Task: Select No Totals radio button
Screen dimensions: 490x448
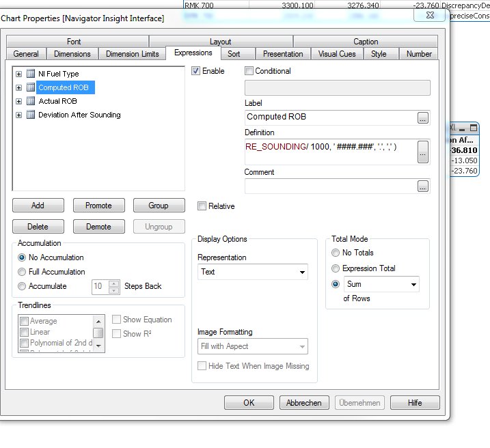Action: point(336,253)
